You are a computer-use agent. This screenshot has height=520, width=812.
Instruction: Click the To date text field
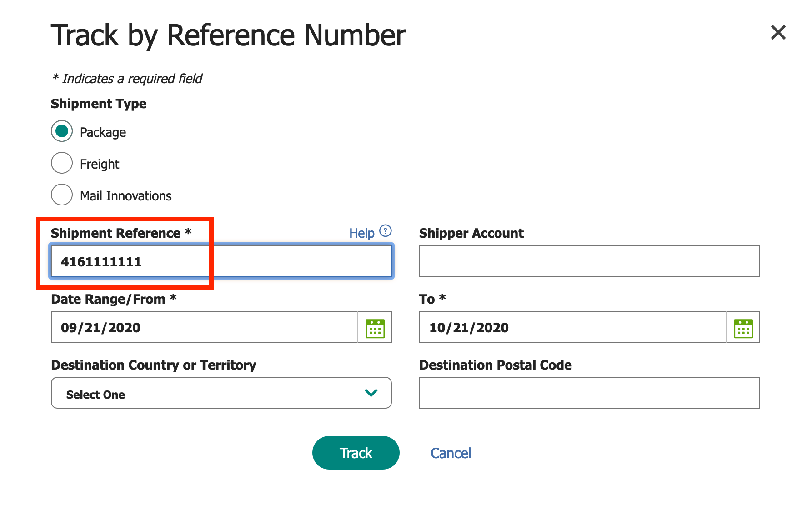click(572, 327)
